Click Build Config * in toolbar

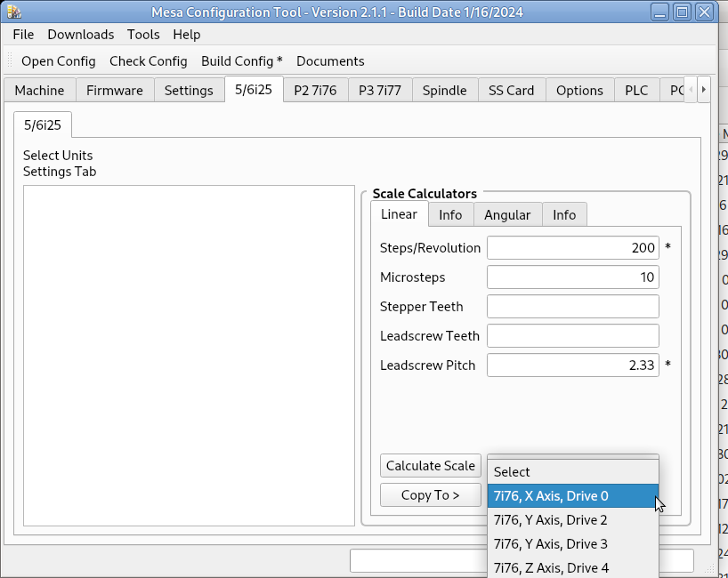[242, 61]
